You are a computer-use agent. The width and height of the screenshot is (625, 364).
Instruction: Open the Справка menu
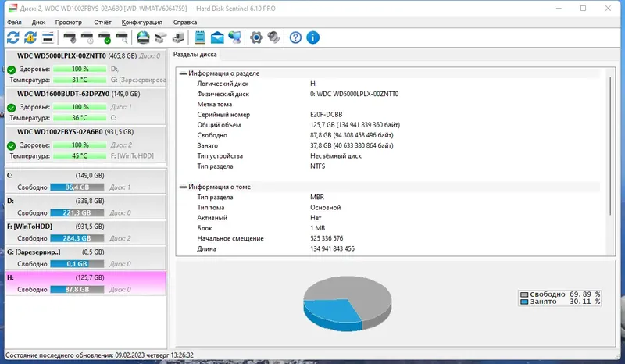[185, 23]
